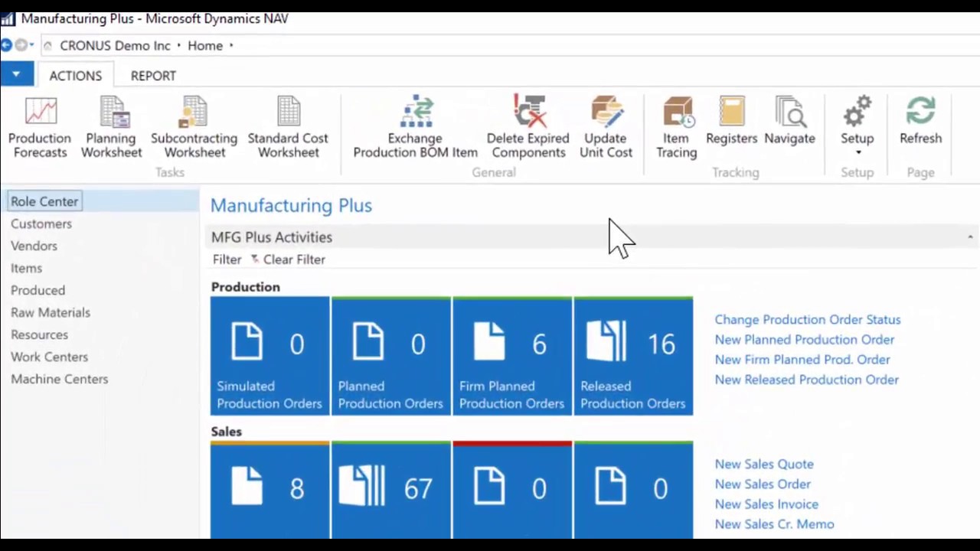Select Role Center in navigation pane
This screenshot has width=980, height=551.
click(x=44, y=201)
